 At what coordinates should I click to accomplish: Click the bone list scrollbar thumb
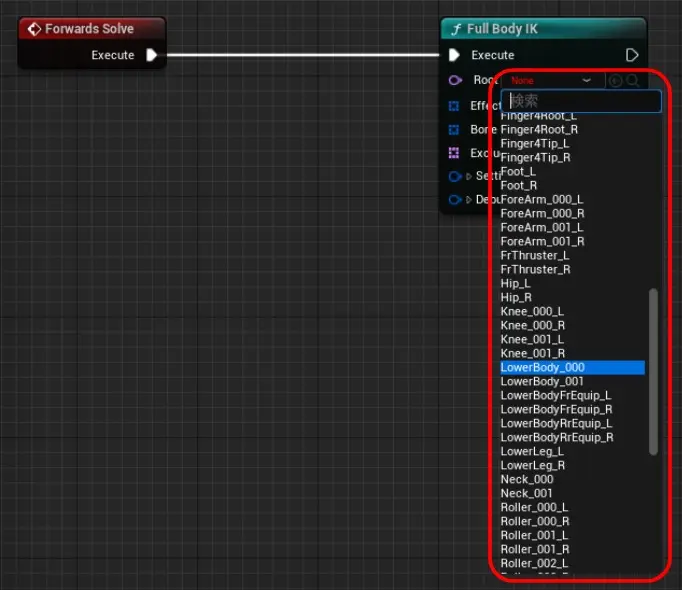[x=654, y=370]
